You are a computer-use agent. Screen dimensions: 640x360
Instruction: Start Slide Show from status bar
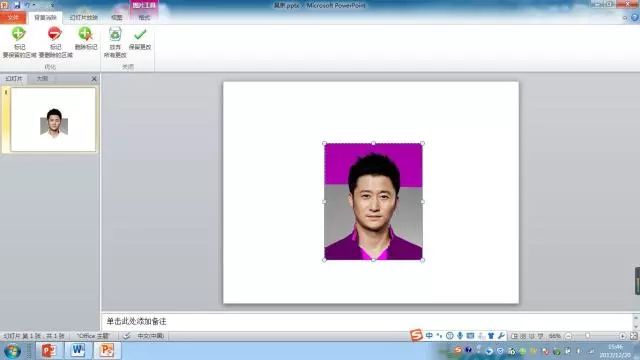[541, 336]
